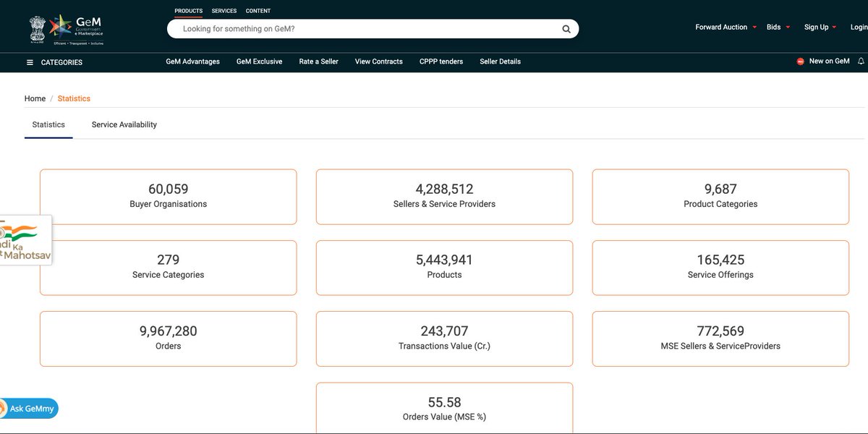
Task: Expand the Bids dropdown
Action: pos(778,27)
